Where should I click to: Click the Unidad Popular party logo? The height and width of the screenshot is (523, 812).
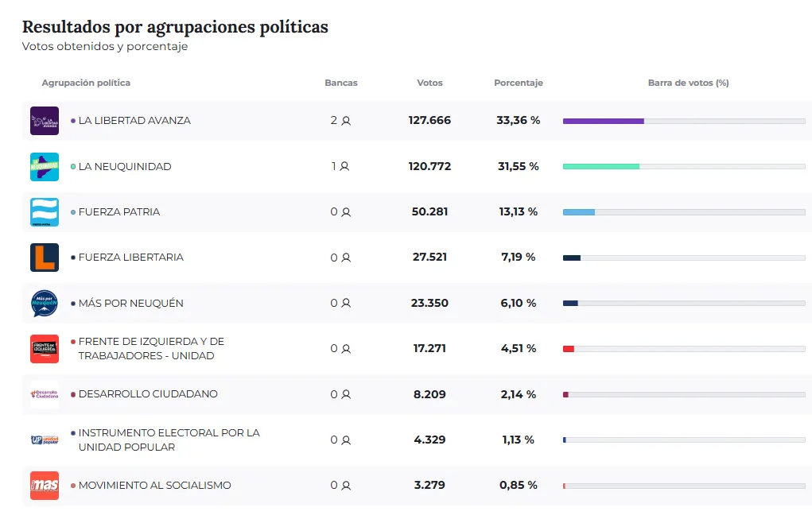click(45, 440)
